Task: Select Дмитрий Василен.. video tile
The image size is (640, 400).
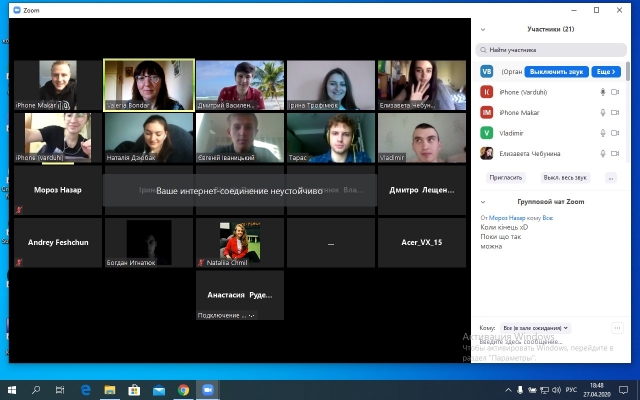Action: coord(240,85)
